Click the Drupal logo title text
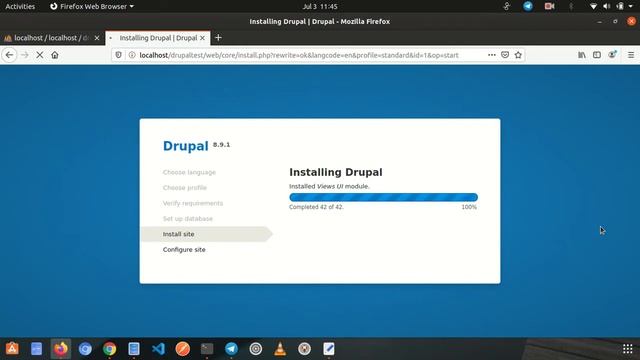This screenshot has width=640, height=360. pyautogui.click(x=185, y=146)
